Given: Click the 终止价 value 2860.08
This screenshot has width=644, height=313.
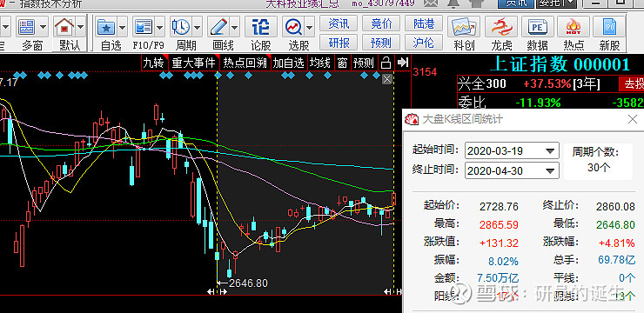Looking at the screenshot, I should (x=615, y=206).
